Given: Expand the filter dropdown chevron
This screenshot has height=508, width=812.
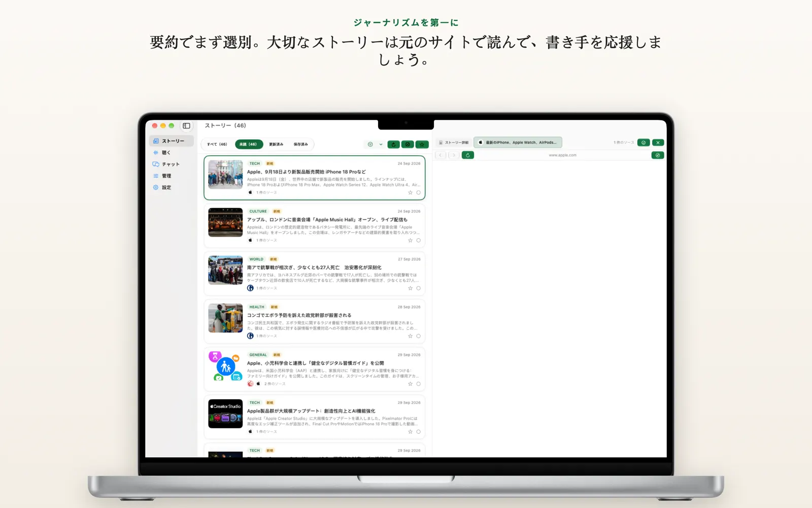Looking at the screenshot, I should [381, 144].
